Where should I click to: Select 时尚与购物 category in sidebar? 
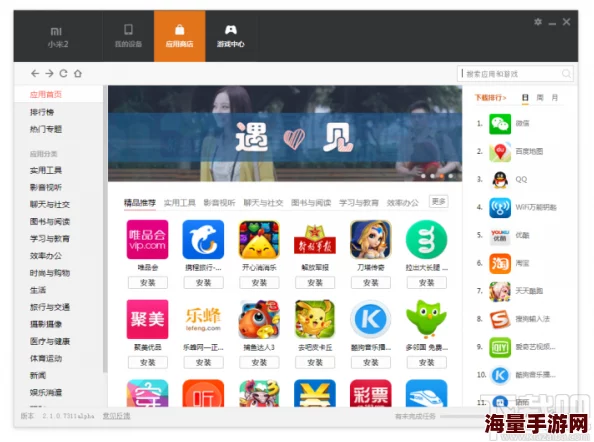tap(50, 273)
